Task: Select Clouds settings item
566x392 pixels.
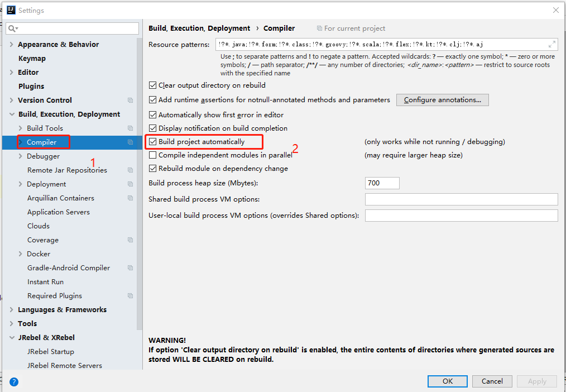Action: point(39,226)
